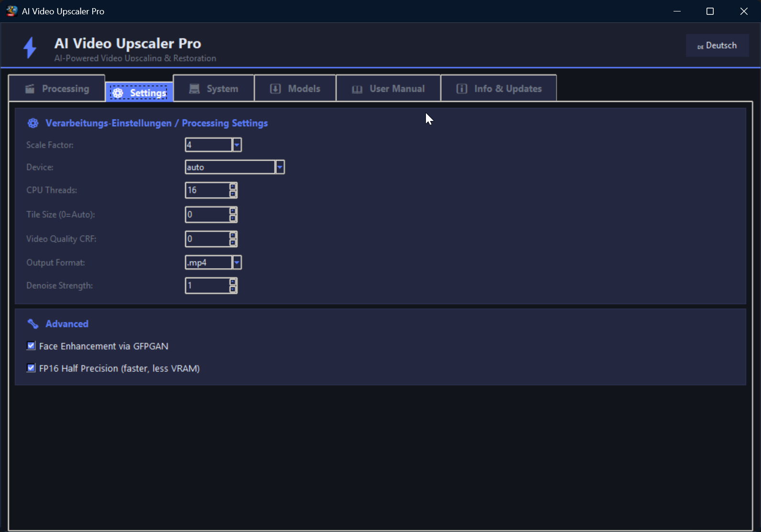Image resolution: width=761 pixels, height=532 pixels.
Task: Click the Tile Size (0=Auto) label
Action: click(61, 215)
